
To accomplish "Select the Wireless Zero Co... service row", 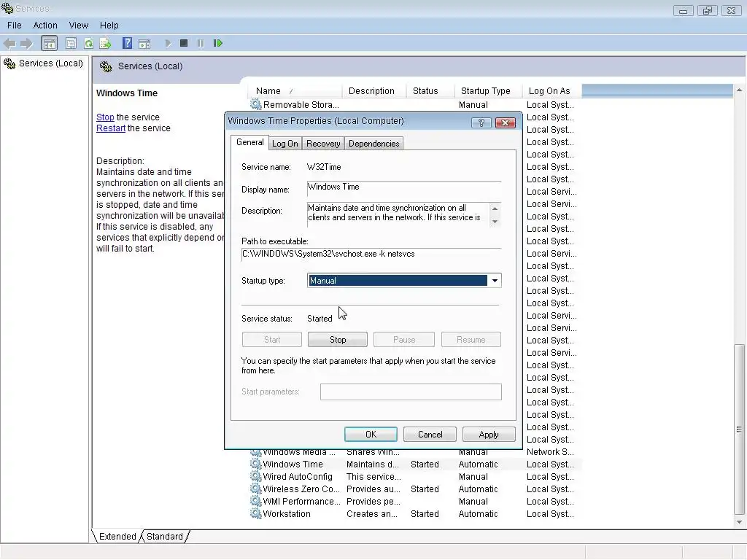I will pyautogui.click(x=415, y=489).
